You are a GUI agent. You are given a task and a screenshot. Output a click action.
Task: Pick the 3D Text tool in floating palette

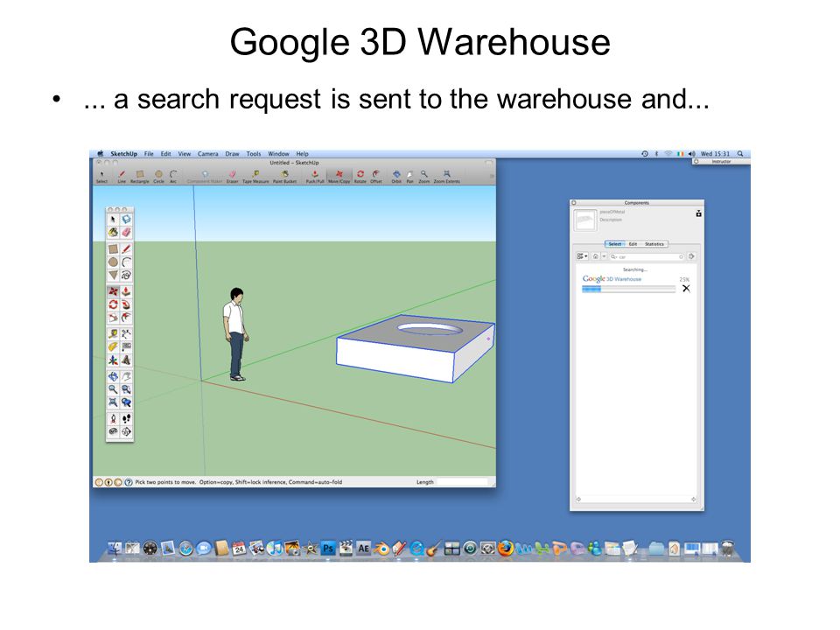(126, 360)
